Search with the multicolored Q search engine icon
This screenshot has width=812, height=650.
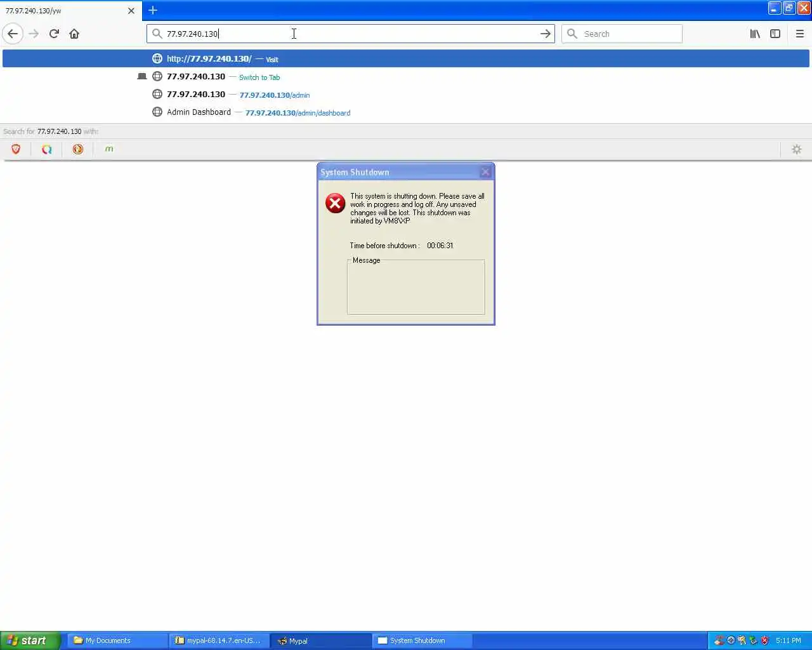[x=47, y=149]
